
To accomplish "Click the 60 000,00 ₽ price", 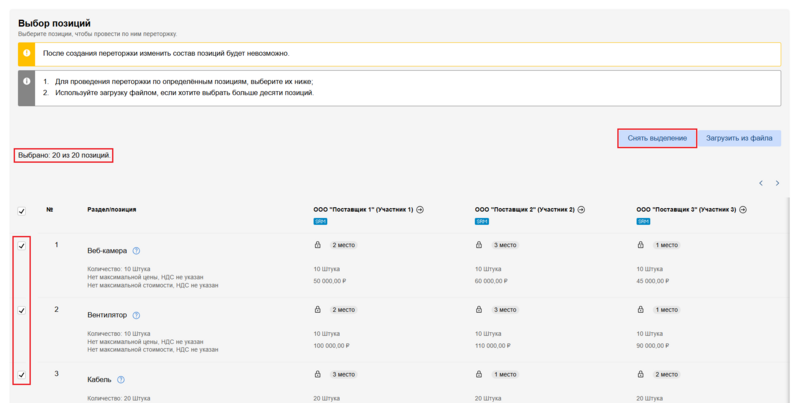I will 491,281.
